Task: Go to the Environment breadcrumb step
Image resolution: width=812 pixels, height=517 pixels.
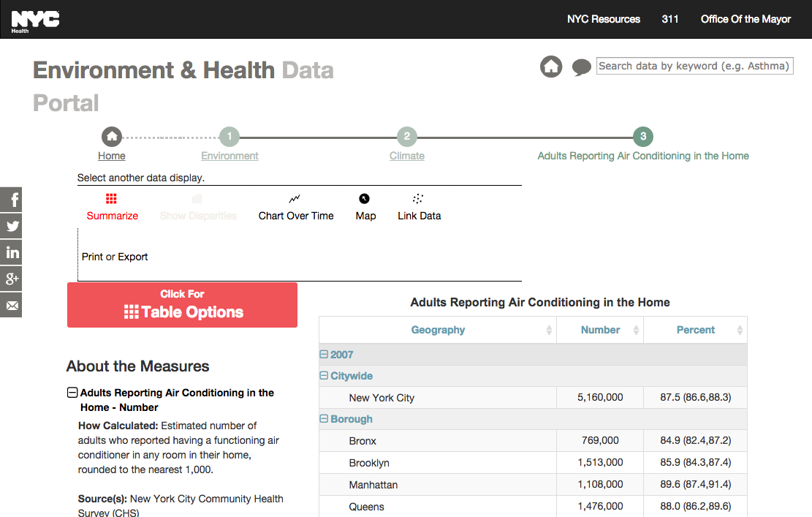Action: tap(229, 156)
